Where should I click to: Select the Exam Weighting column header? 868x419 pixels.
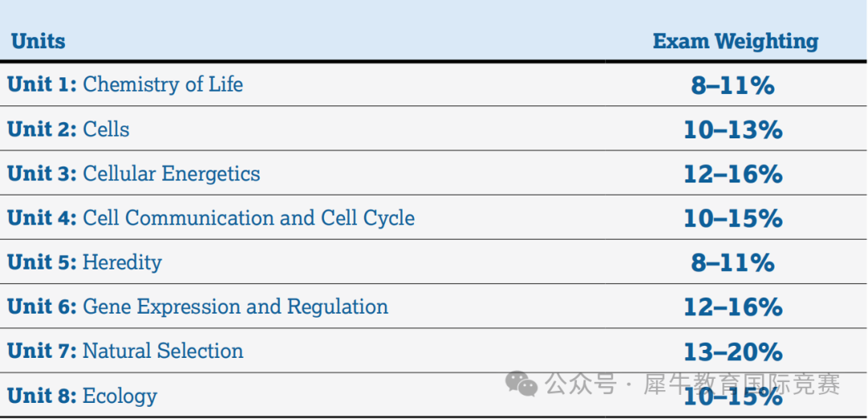coord(735,41)
